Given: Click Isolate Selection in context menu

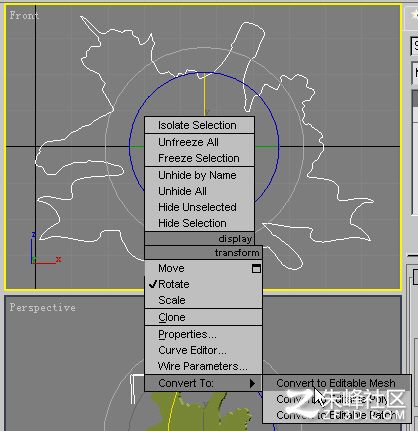Looking at the screenshot, I should click(x=199, y=125).
